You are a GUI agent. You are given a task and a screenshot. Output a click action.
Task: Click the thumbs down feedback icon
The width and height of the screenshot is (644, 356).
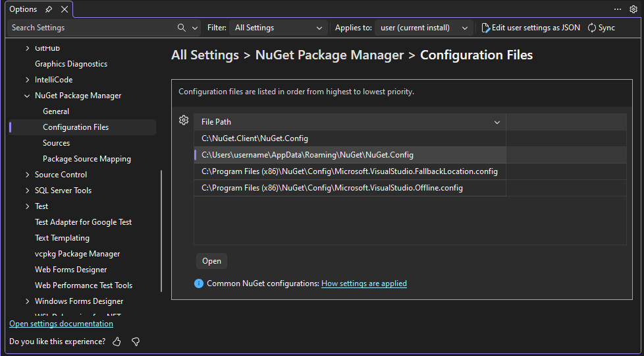[x=136, y=341]
